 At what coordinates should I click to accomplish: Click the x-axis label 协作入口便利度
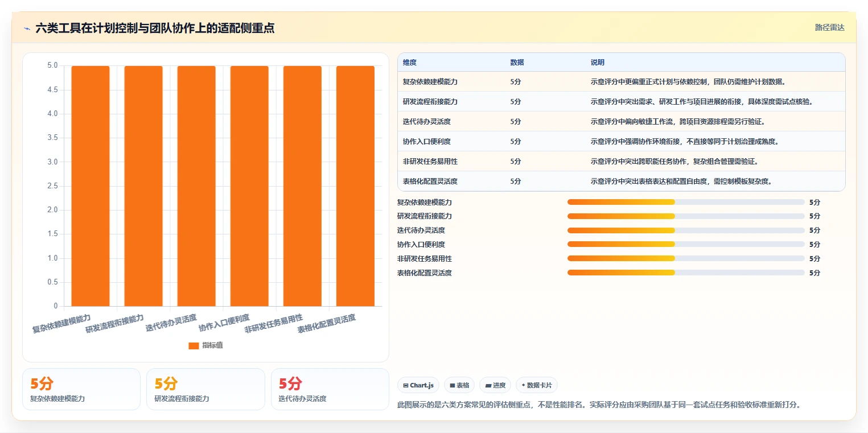[224, 323]
